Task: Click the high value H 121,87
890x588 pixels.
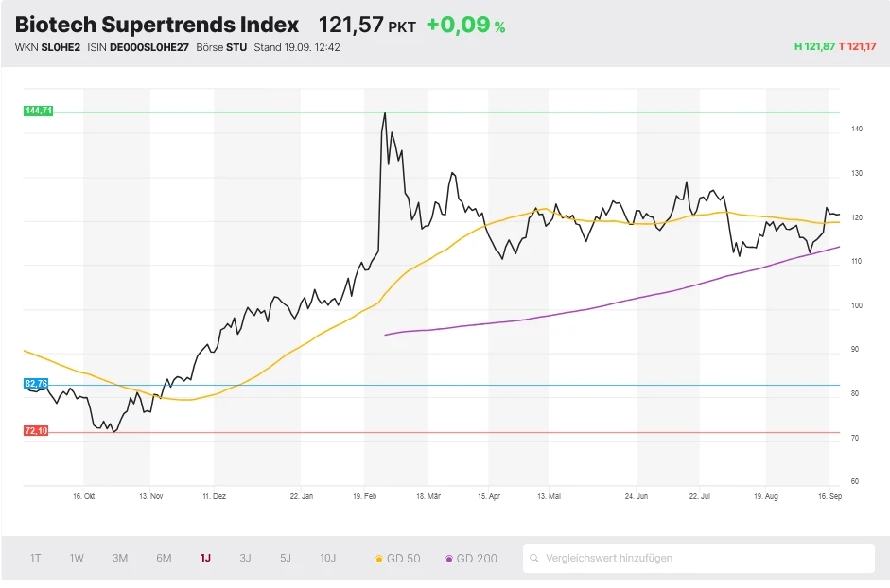Action: pos(810,44)
